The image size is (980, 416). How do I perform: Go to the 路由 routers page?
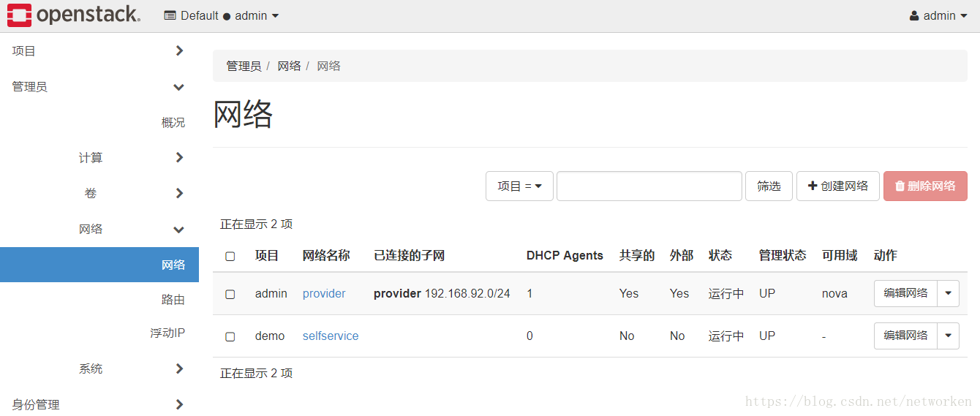[x=173, y=300]
